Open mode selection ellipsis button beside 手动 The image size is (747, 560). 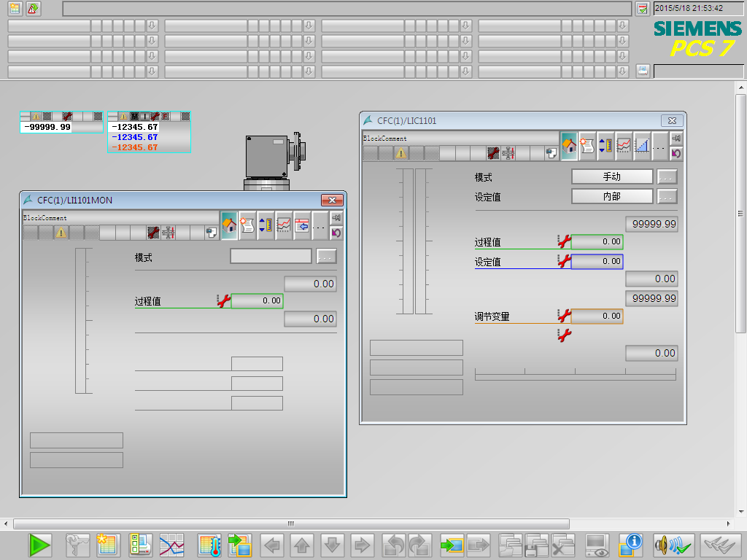[x=667, y=176]
